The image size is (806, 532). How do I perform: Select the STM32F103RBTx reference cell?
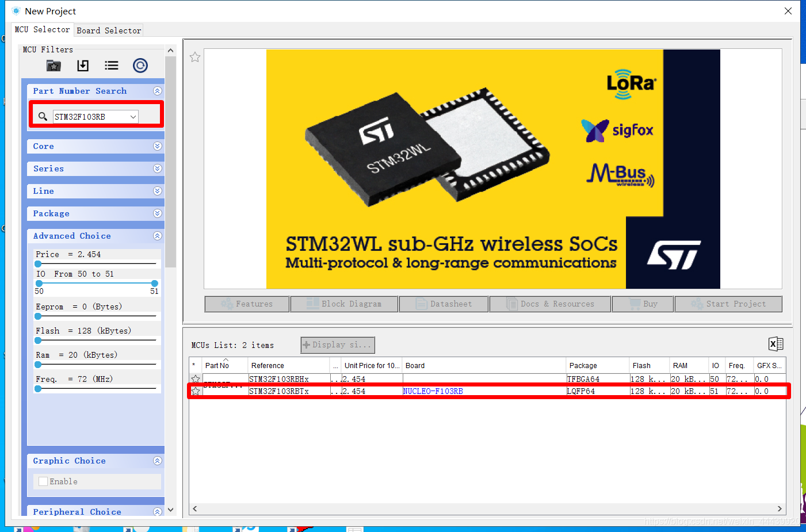pyautogui.click(x=288, y=391)
